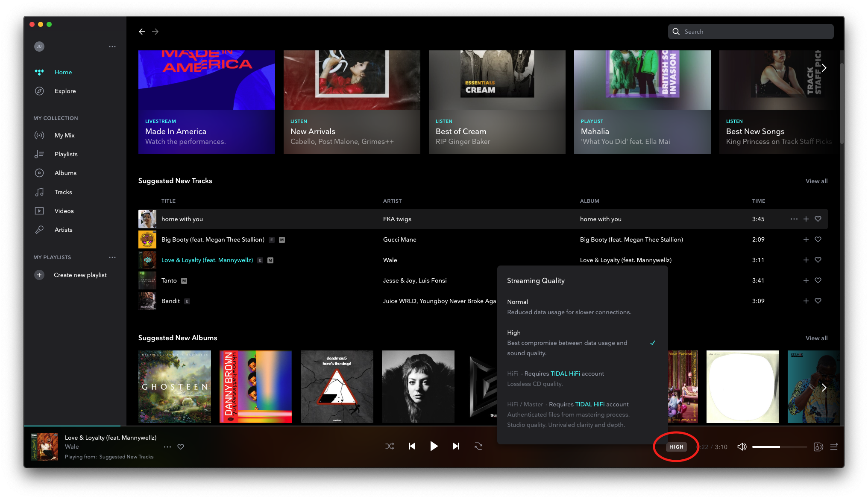Screen dimensions: 868x499
Task: Open My Mix collection
Action: pos(65,135)
